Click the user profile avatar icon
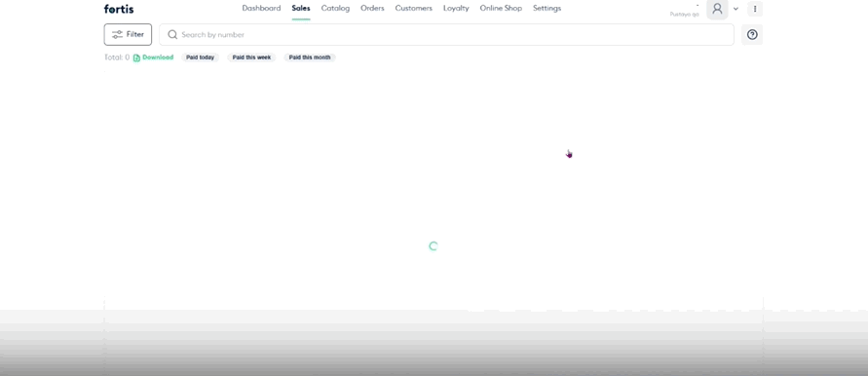The width and height of the screenshot is (868, 376). point(717,9)
